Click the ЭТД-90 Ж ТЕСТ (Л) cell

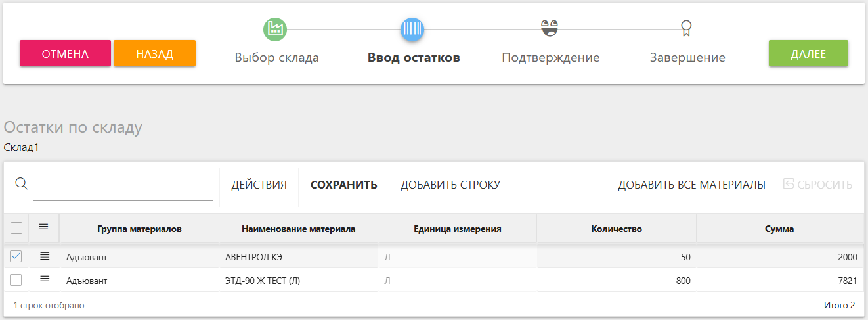[x=298, y=281]
